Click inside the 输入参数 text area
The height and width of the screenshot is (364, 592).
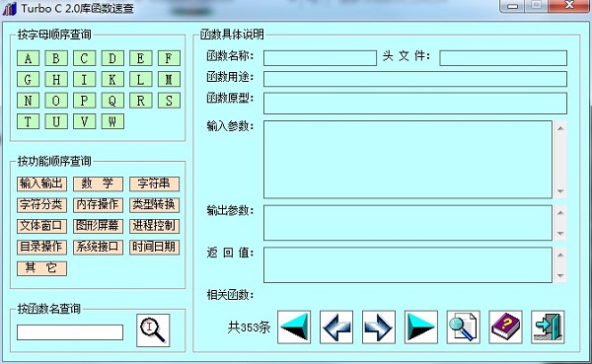[x=407, y=160]
